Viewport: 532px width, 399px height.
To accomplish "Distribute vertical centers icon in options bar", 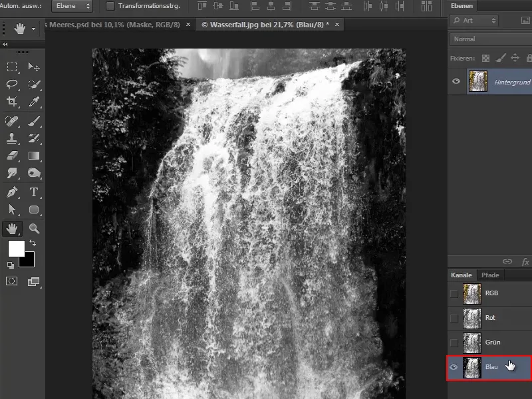I will [x=331, y=6].
